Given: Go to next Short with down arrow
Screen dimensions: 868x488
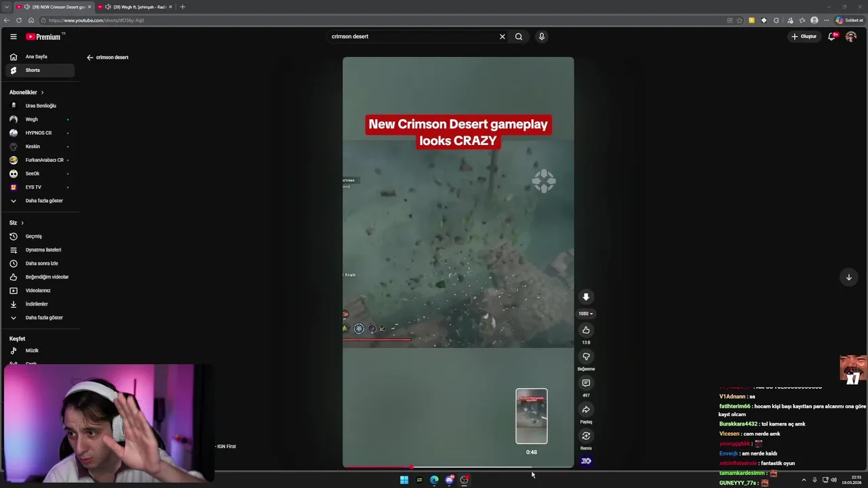Looking at the screenshot, I should pyautogui.click(x=848, y=277).
